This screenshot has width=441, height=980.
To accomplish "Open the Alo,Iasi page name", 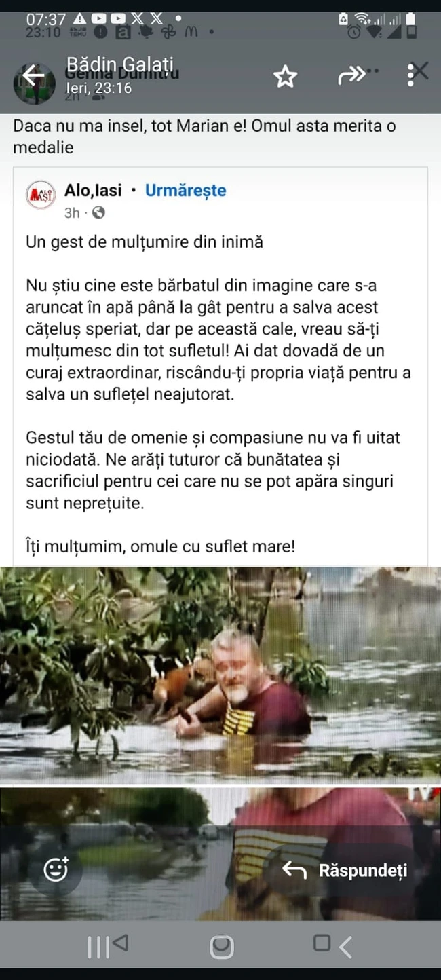I will click(93, 191).
